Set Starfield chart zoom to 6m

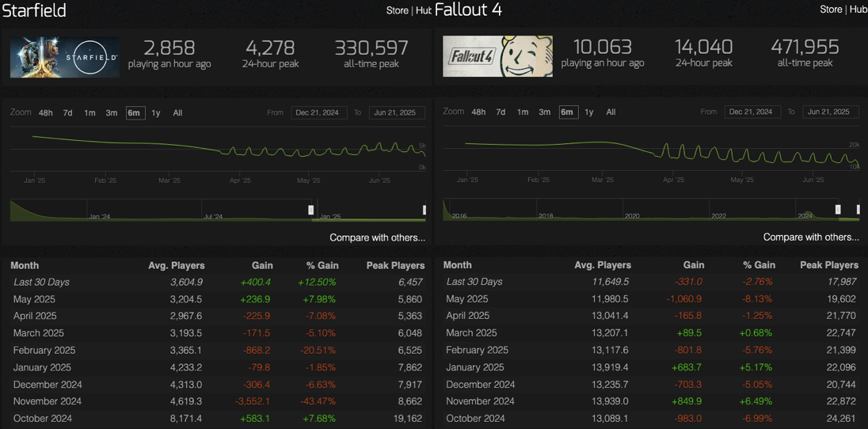pyautogui.click(x=135, y=113)
